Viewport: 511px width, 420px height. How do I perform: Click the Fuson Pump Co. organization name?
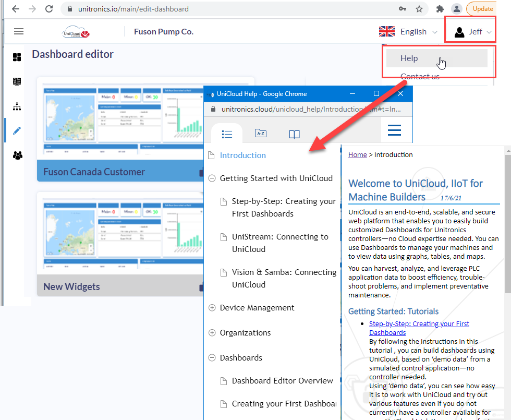(x=164, y=32)
